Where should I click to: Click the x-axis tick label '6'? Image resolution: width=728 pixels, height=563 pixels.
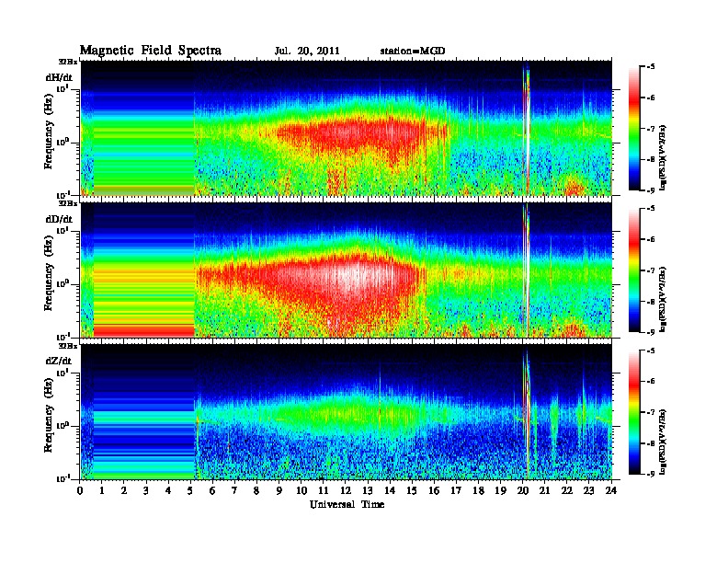pyautogui.click(x=212, y=490)
